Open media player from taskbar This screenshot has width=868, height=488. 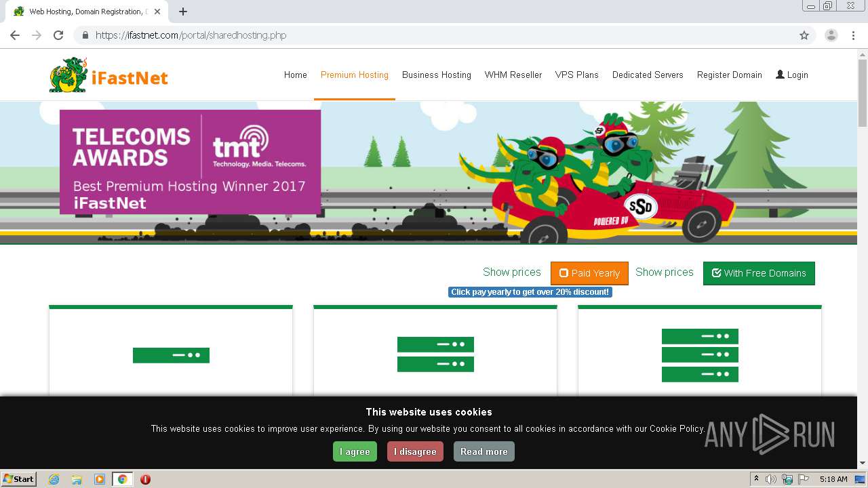pos(100,479)
